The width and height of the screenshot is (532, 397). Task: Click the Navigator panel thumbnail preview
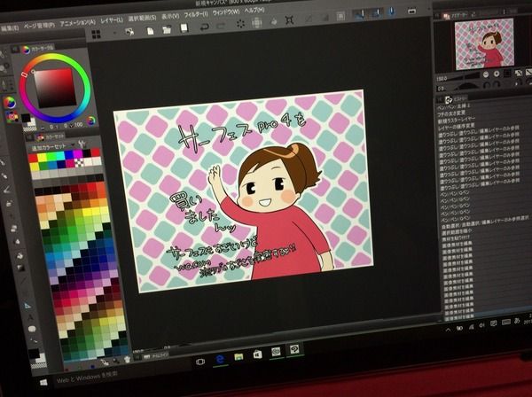coord(484,44)
